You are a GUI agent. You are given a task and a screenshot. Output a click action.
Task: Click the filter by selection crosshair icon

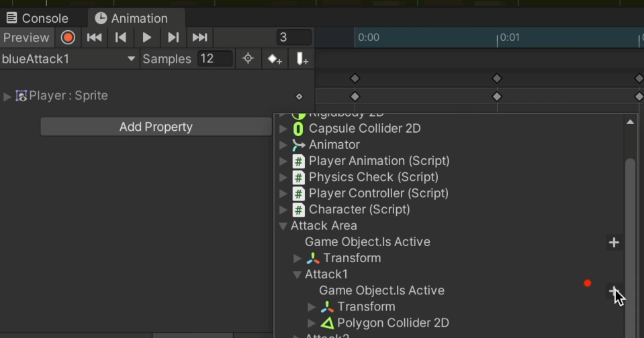[x=248, y=58]
